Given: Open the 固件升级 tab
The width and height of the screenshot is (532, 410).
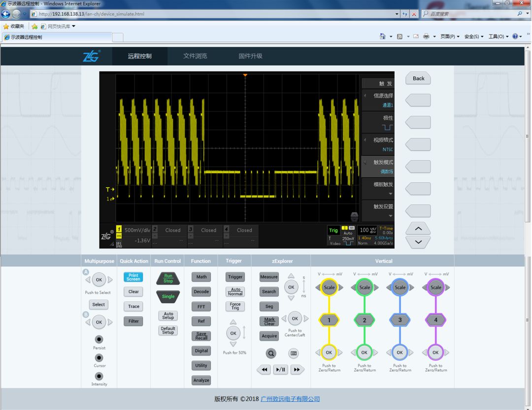Looking at the screenshot, I should [250, 56].
